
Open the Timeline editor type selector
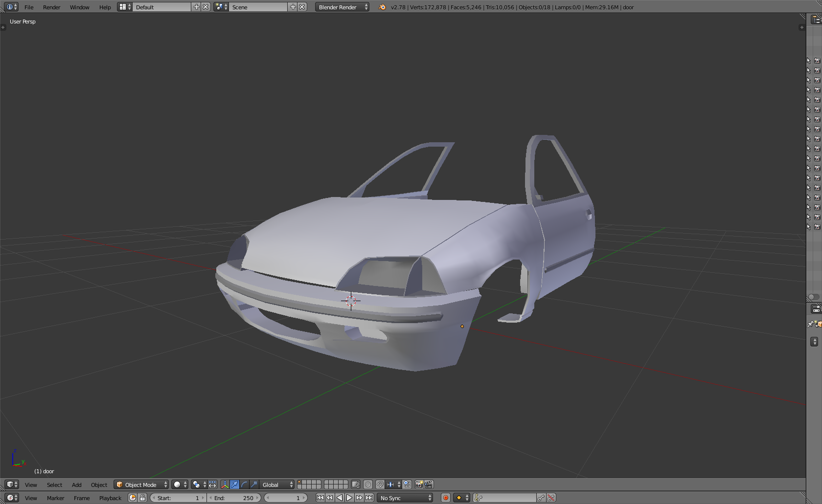point(12,498)
